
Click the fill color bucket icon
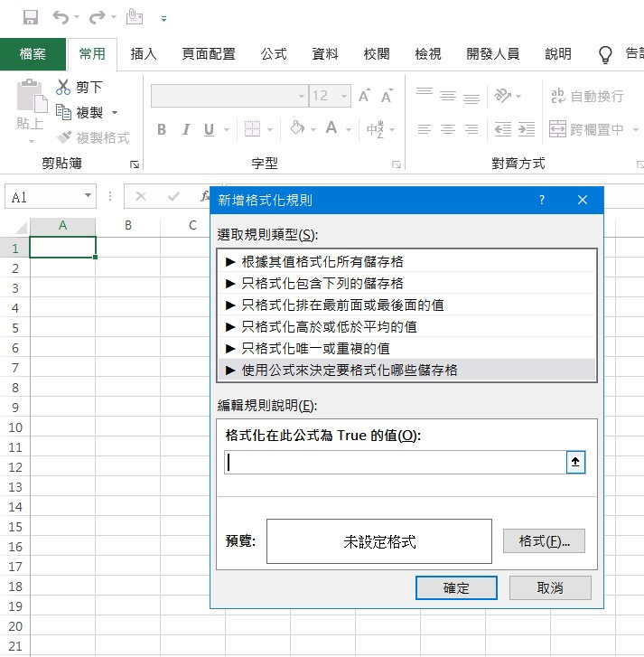[297, 128]
